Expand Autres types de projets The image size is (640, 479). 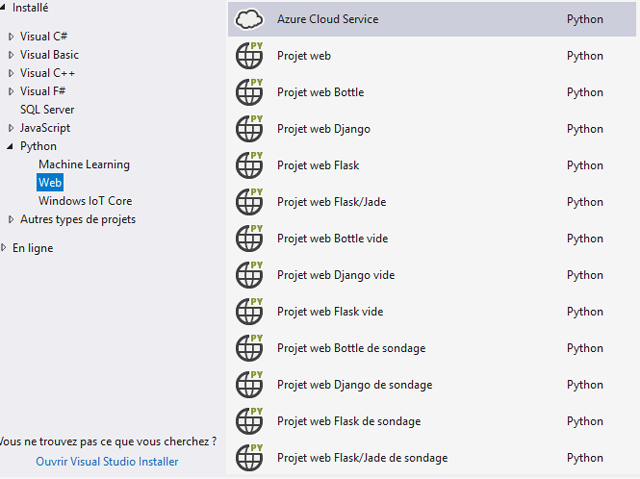tap(11, 219)
